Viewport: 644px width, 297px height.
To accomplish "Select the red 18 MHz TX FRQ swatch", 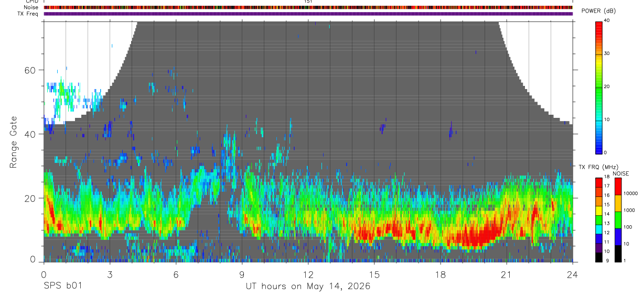I will (x=599, y=182).
